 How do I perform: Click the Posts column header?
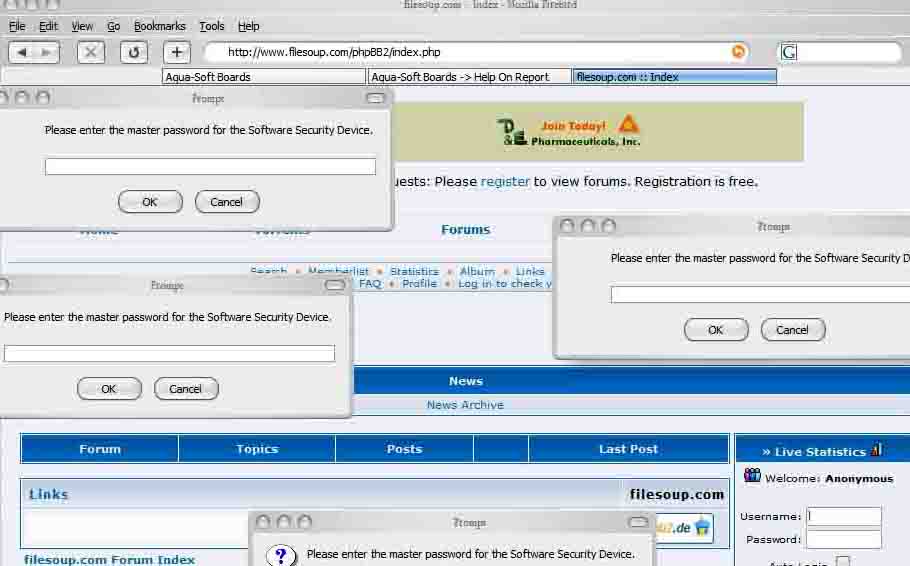pyautogui.click(x=405, y=449)
